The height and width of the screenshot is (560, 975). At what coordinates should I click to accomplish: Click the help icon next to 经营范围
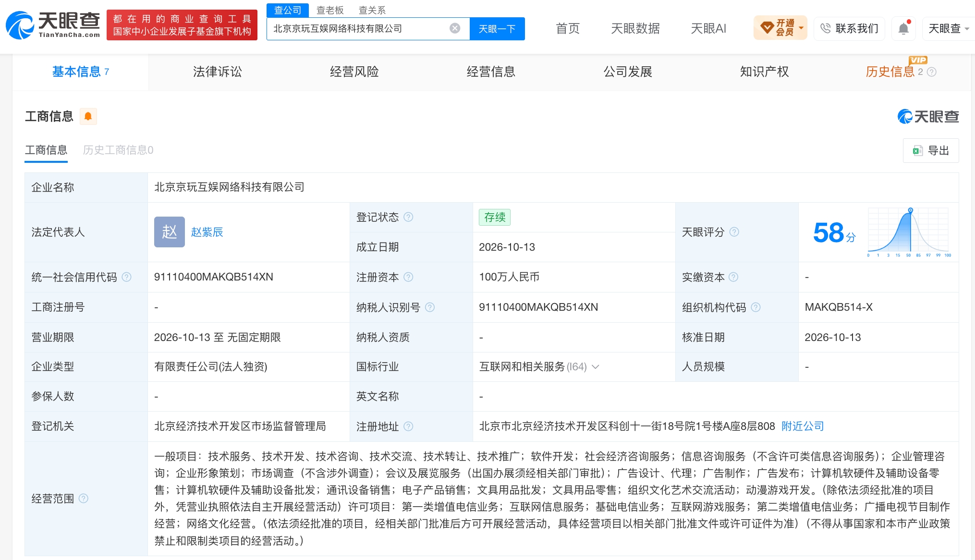[x=84, y=499]
